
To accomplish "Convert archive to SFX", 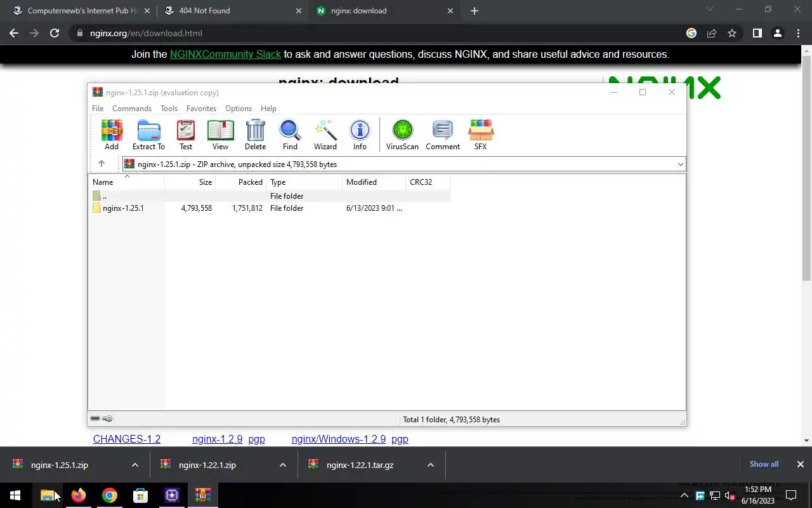I will pyautogui.click(x=480, y=135).
